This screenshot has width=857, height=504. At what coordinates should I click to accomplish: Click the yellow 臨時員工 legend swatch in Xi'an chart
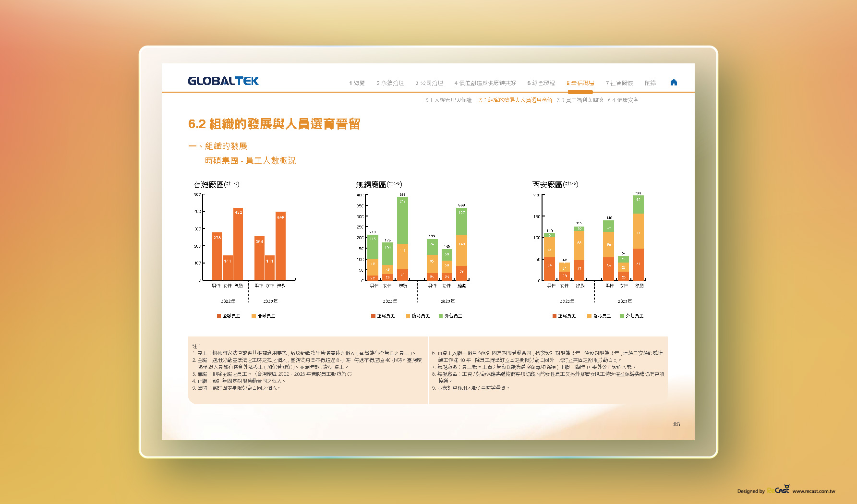590,316
